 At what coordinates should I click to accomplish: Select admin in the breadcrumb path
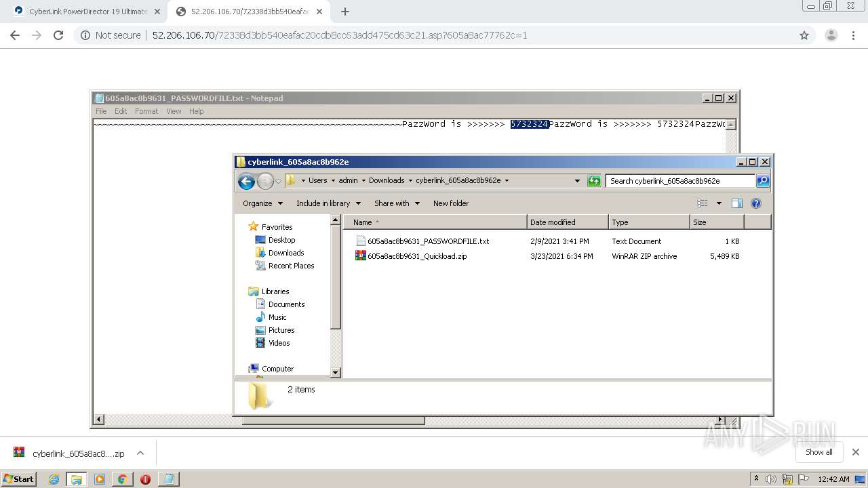[348, 180]
